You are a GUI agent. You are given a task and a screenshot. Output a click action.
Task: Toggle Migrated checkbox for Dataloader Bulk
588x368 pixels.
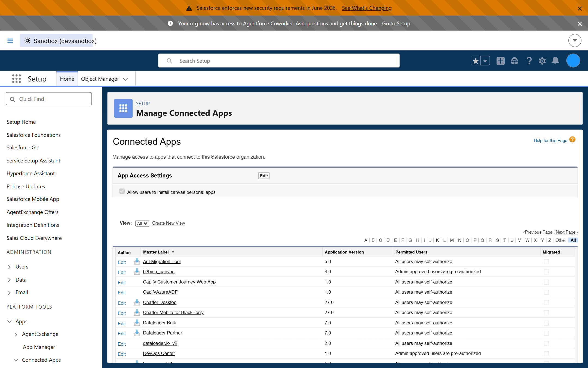(x=546, y=323)
